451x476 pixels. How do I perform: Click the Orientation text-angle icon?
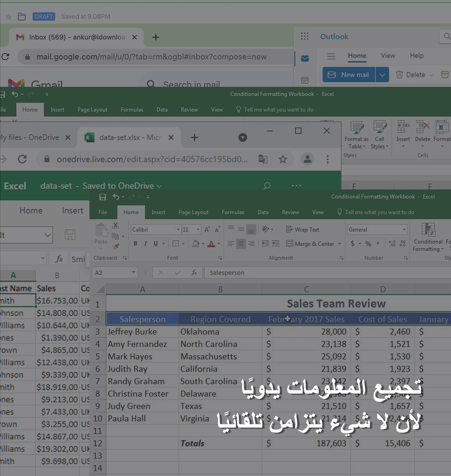266,229
